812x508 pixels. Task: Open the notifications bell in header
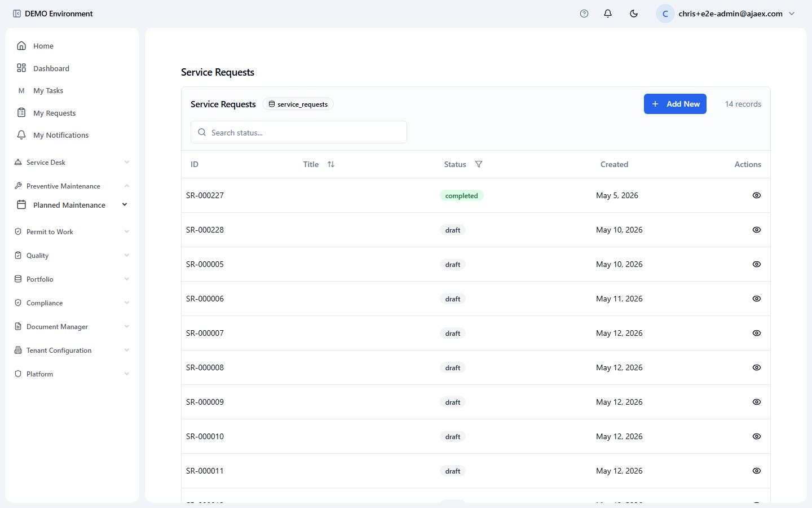coord(608,14)
